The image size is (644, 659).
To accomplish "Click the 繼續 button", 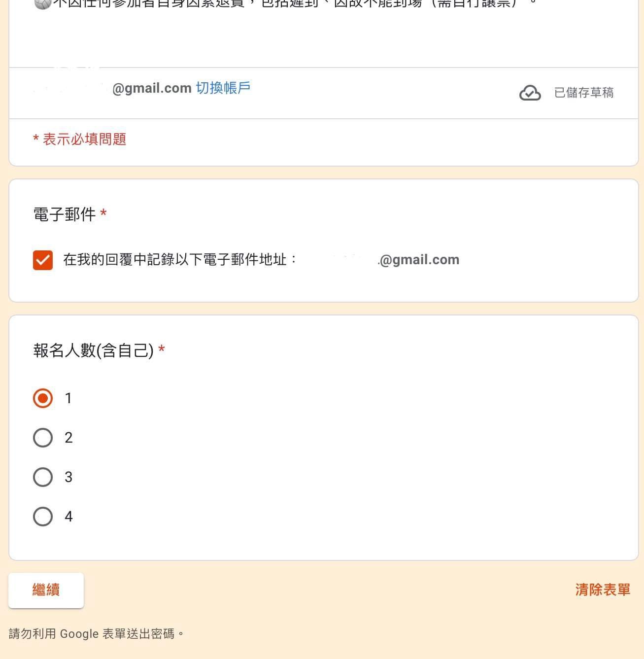I will click(46, 590).
